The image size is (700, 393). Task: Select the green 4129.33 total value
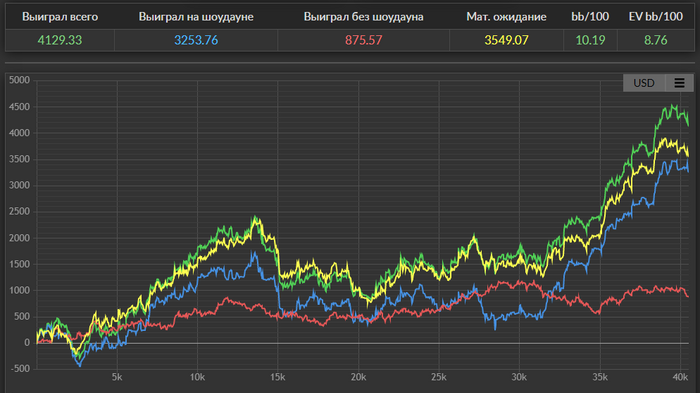point(60,40)
